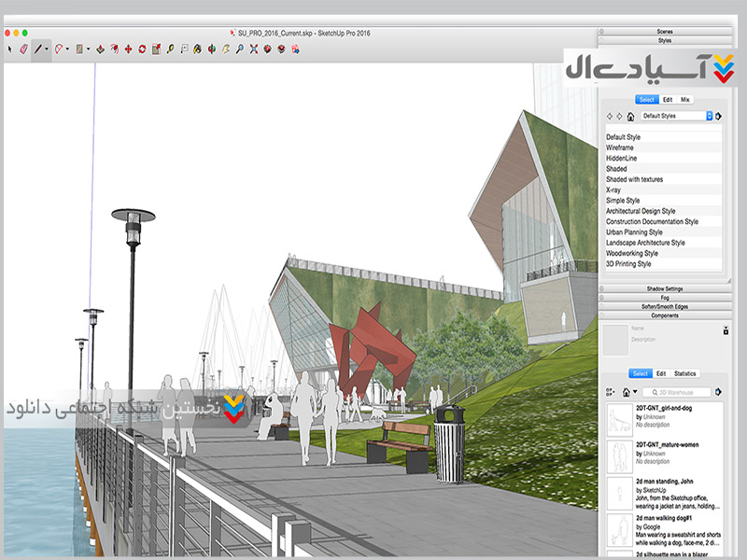Open the Statistics tab in Components

(x=685, y=373)
